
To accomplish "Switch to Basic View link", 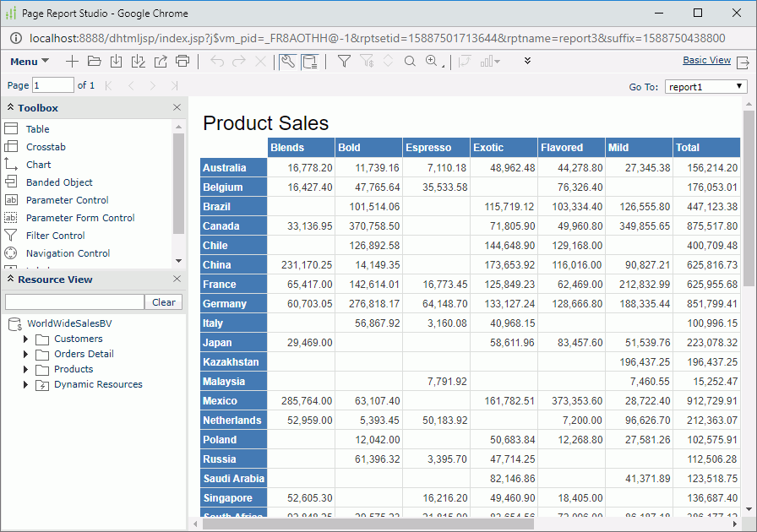I will pos(706,61).
